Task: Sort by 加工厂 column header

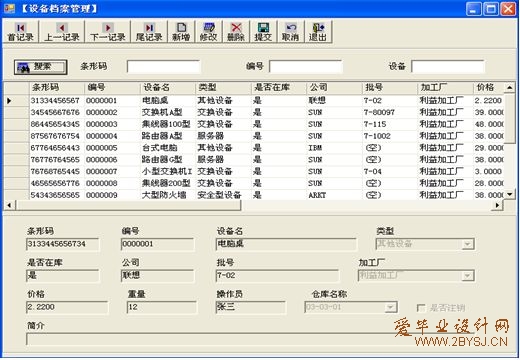Action: point(445,88)
